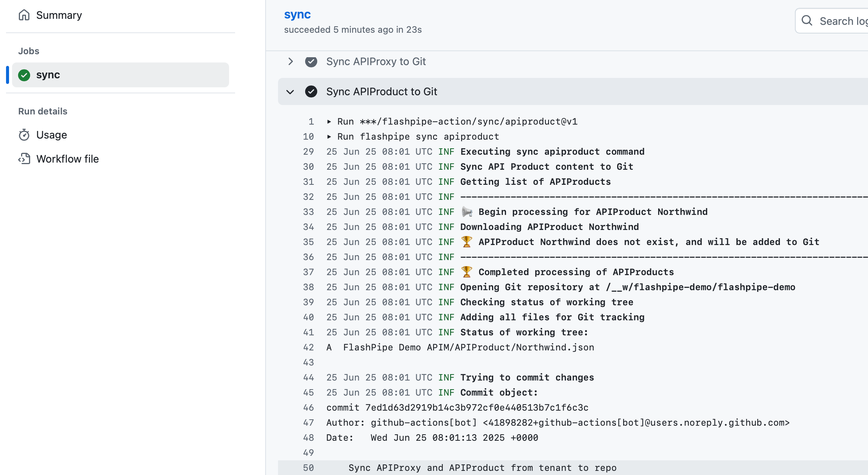The image size is (868, 475).
Task: Open the Usage run details
Action: tap(52, 135)
